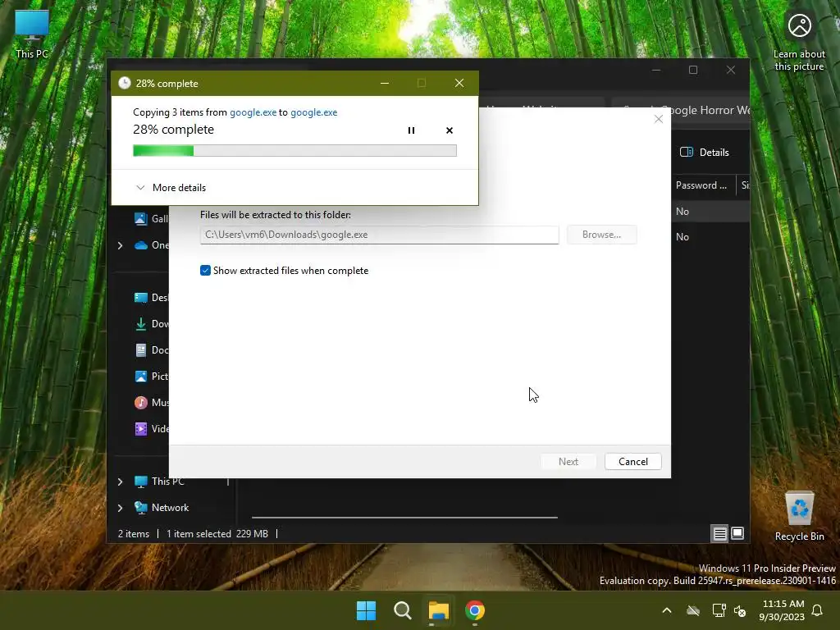
Task: Close the 28% complete copy window
Action: [x=459, y=83]
